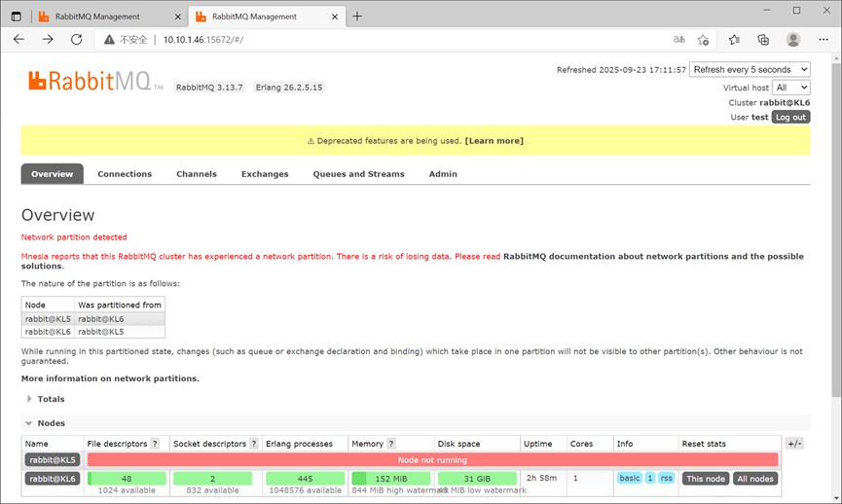Open the Queues and Streams tab

coord(359,174)
